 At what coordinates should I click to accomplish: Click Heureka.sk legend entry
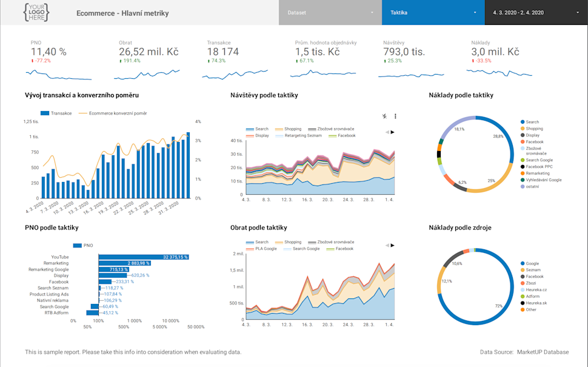click(533, 303)
